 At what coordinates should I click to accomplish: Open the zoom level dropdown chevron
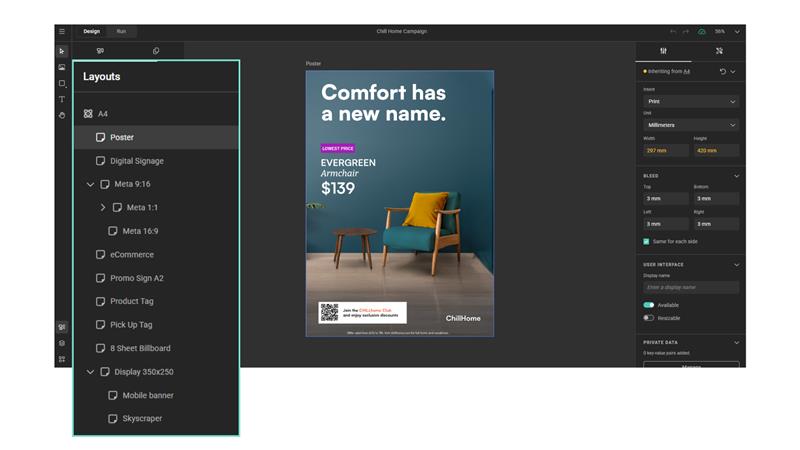tap(737, 32)
